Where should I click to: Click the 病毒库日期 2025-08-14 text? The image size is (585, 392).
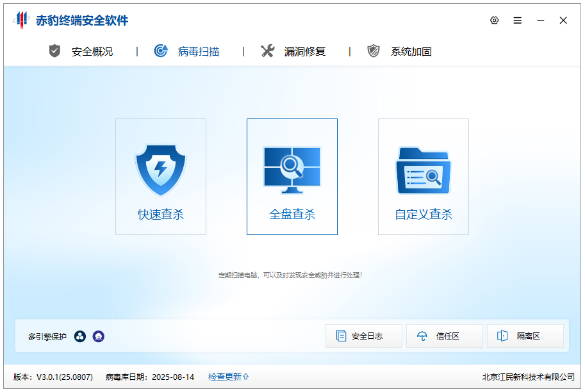[150, 377]
